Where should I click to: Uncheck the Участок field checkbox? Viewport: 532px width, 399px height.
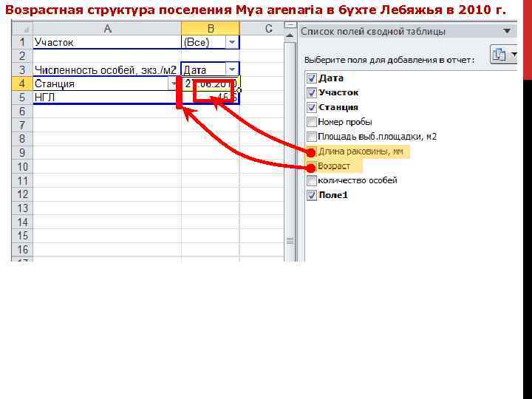[x=312, y=92]
